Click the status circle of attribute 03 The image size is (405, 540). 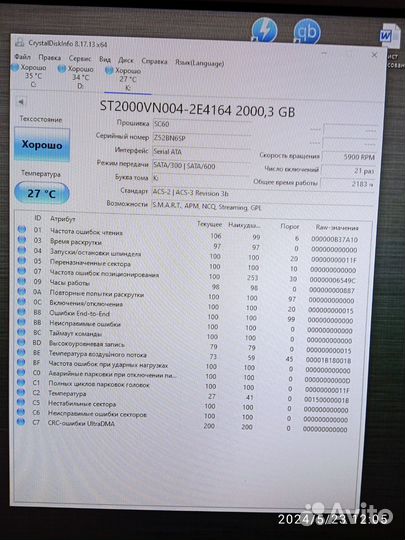[22, 240]
